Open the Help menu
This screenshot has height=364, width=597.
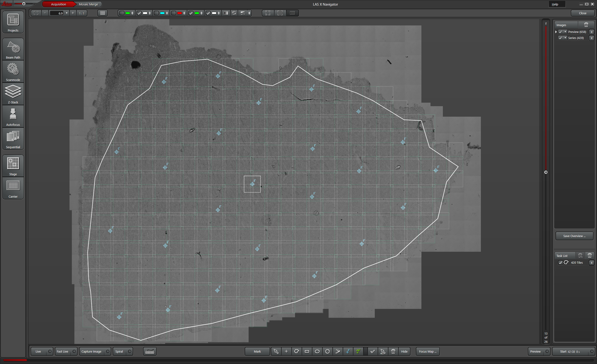(555, 4)
